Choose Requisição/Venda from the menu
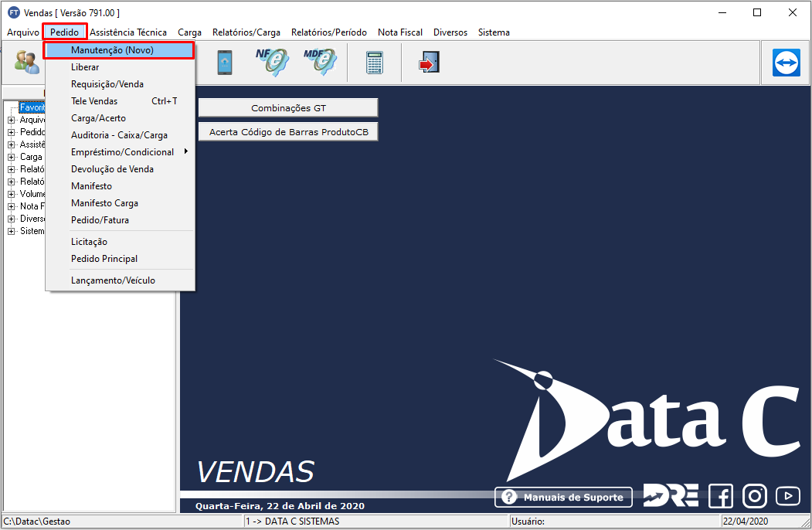 pos(120,84)
